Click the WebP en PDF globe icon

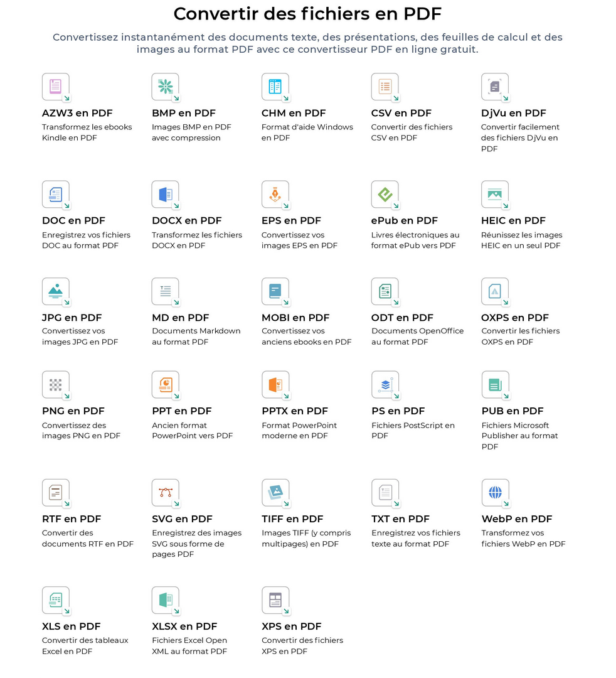495,493
